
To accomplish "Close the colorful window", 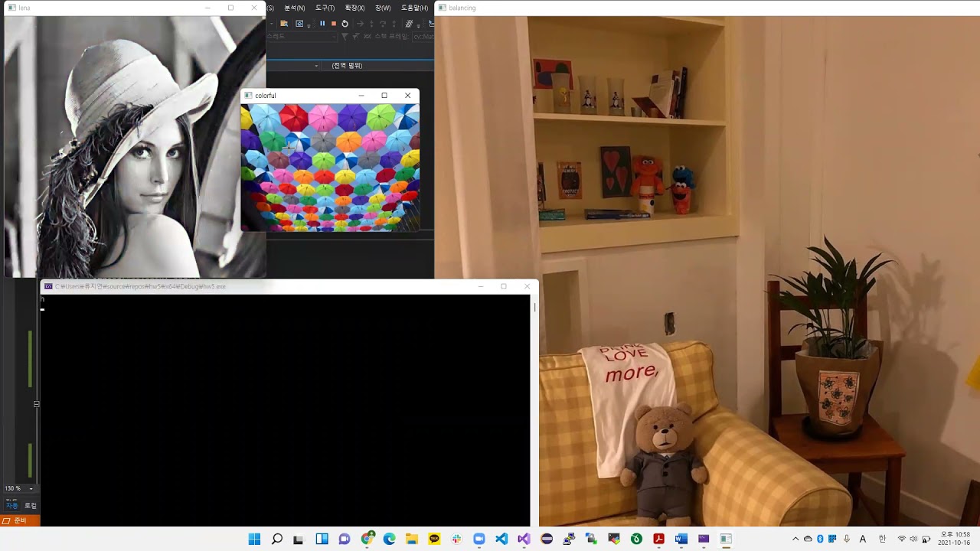I will click(408, 96).
